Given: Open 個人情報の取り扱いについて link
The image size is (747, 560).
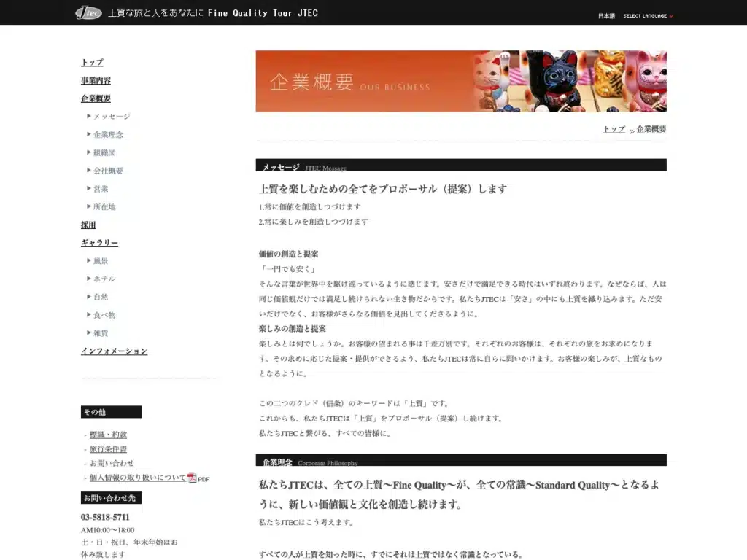Looking at the screenshot, I should [x=138, y=478].
